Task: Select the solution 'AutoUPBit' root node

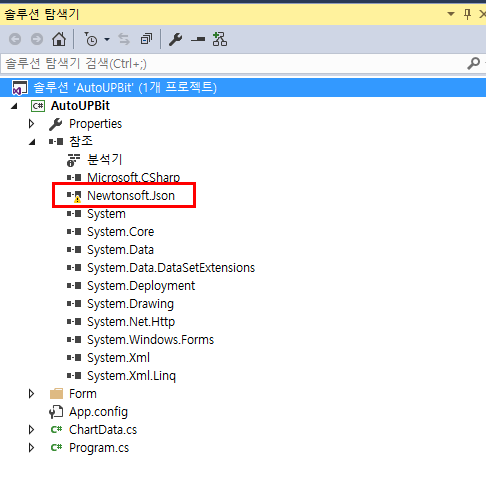Action: point(243,87)
